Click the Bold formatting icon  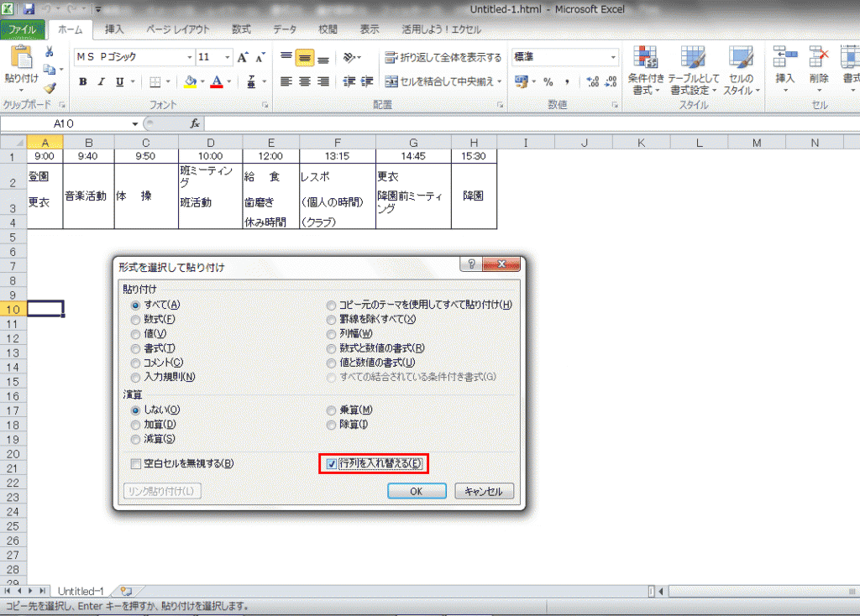coord(83,81)
